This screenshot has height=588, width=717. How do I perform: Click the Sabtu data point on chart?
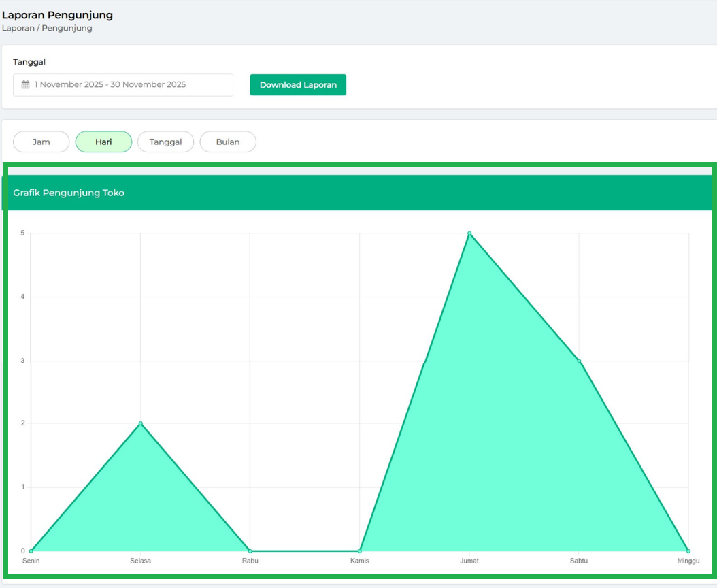click(579, 361)
